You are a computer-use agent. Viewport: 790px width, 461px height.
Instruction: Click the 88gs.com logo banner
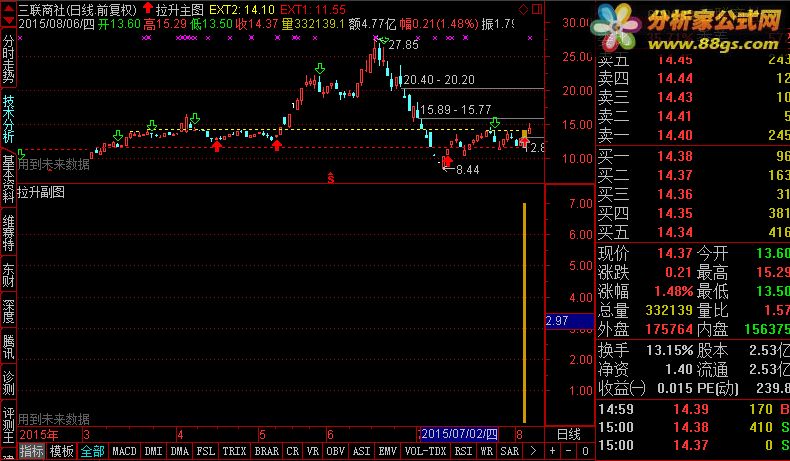pyautogui.click(x=688, y=28)
